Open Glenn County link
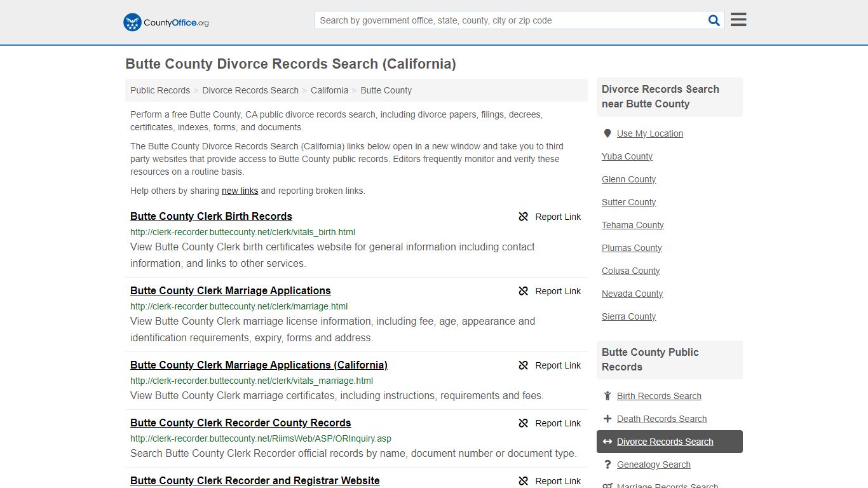 point(628,179)
